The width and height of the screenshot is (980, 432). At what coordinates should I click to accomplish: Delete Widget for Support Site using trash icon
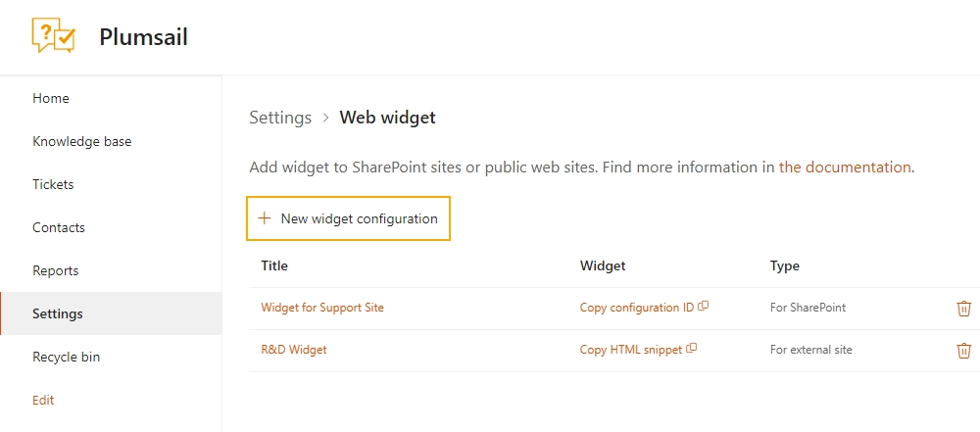tap(963, 309)
